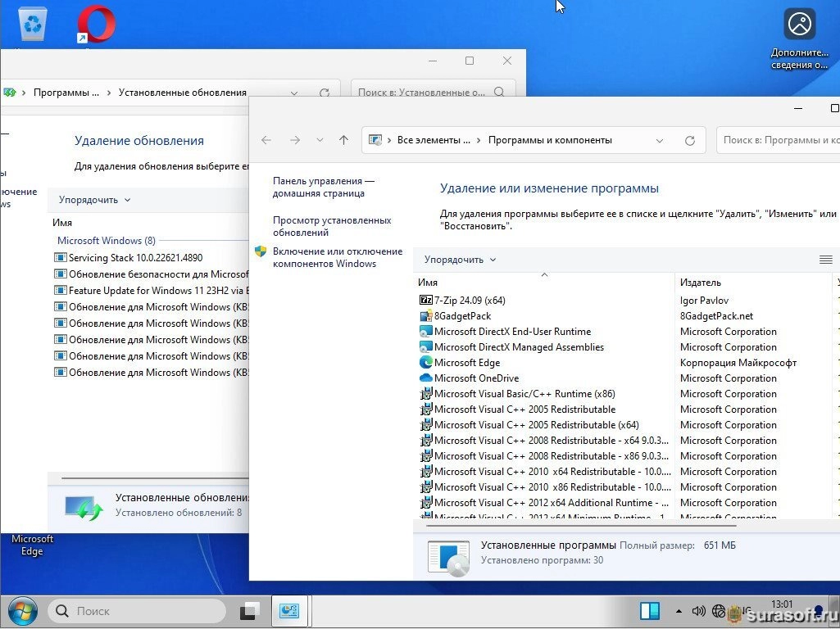Maximize the installed updates window
Screen dimensions: 840x629
point(470,61)
